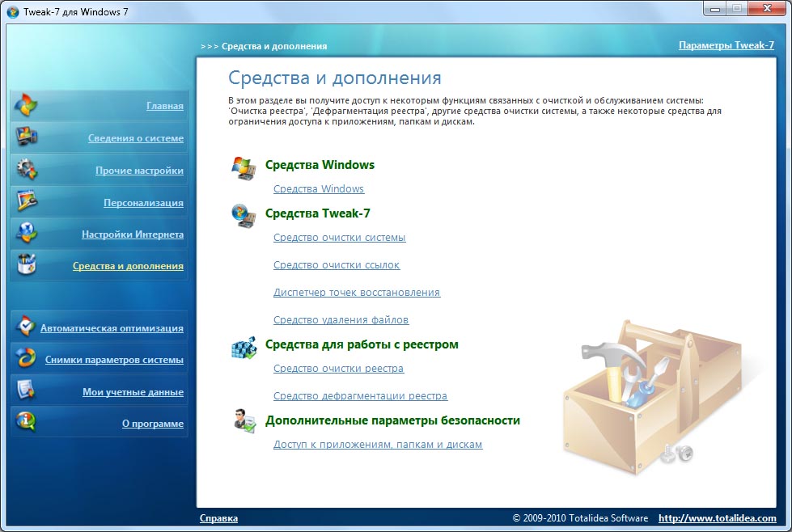This screenshot has height=532, width=792.
Task: Click the Настройки Интернета globe icon
Action: (26, 233)
